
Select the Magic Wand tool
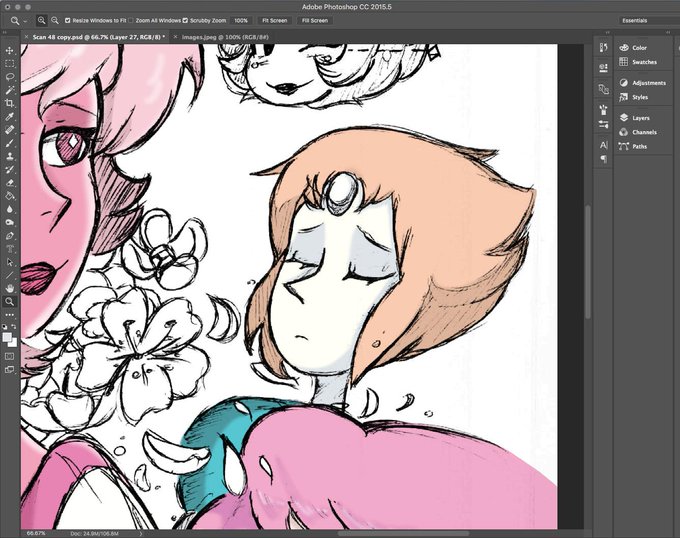point(10,90)
